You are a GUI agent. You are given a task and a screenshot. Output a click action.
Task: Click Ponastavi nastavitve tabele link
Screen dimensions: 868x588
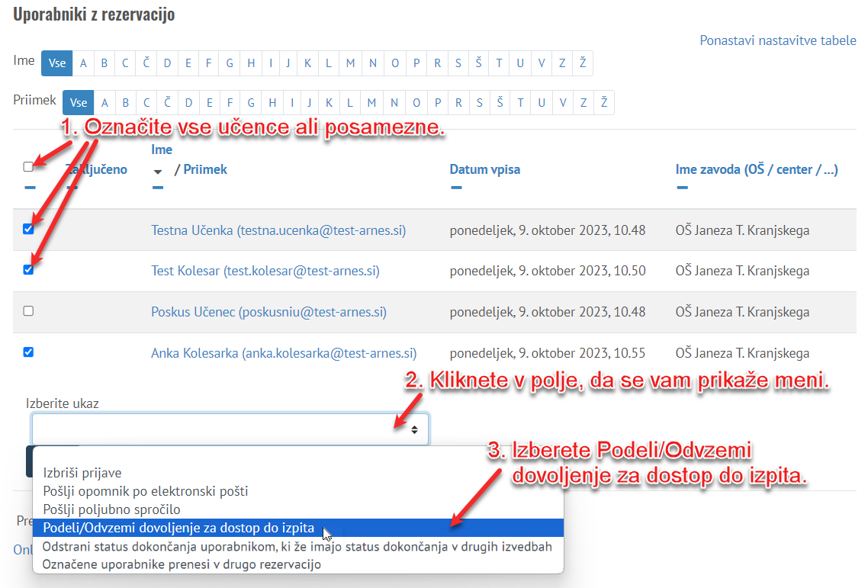(777, 40)
